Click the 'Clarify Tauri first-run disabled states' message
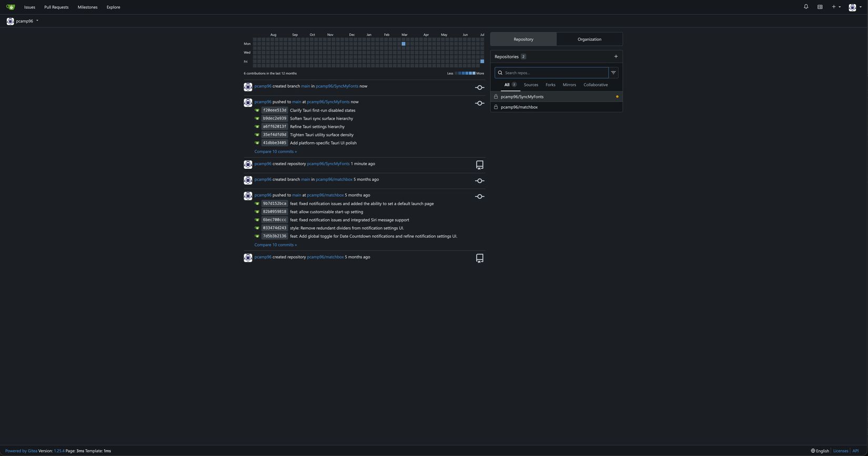 322,110
